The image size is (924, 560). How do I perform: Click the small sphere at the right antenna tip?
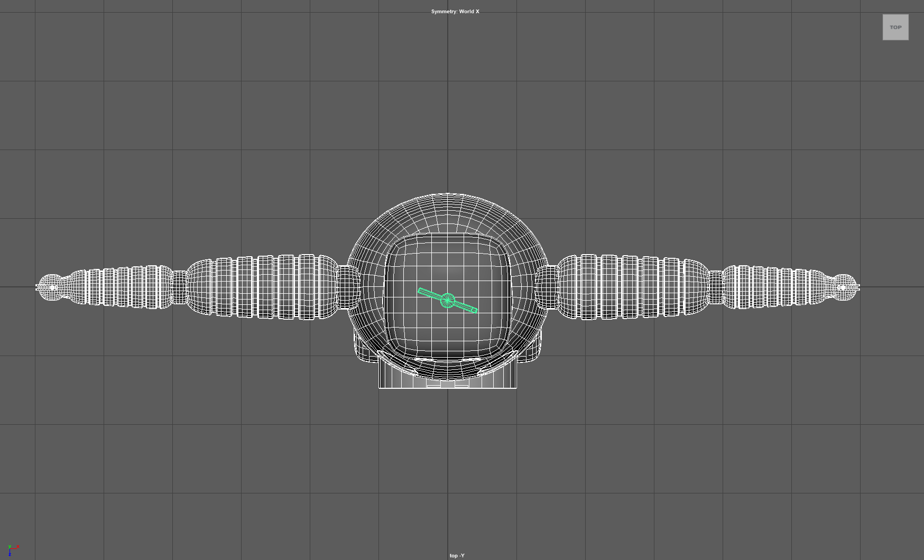(846, 287)
